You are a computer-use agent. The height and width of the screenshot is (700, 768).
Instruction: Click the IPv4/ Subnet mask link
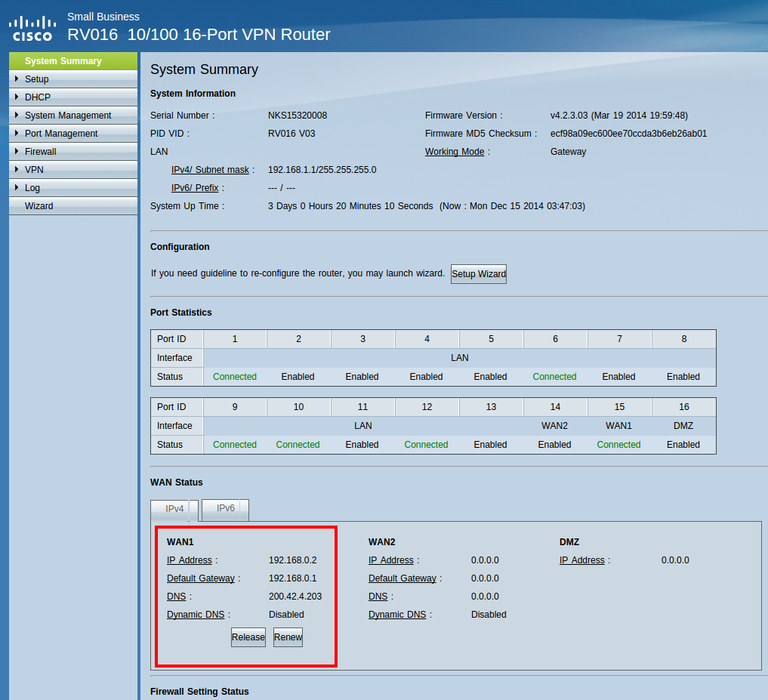[210, 169]
